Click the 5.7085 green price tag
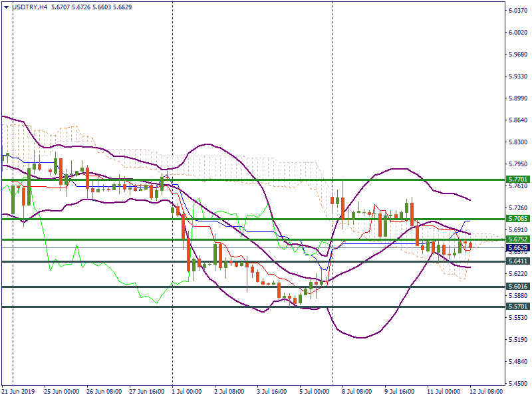532x399 pixels. tap(517, 218)
